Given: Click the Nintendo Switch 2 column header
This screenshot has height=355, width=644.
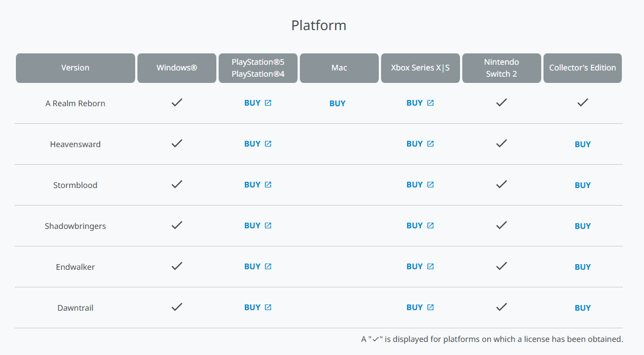Looking at the screenshot, I should pos(501,68).
